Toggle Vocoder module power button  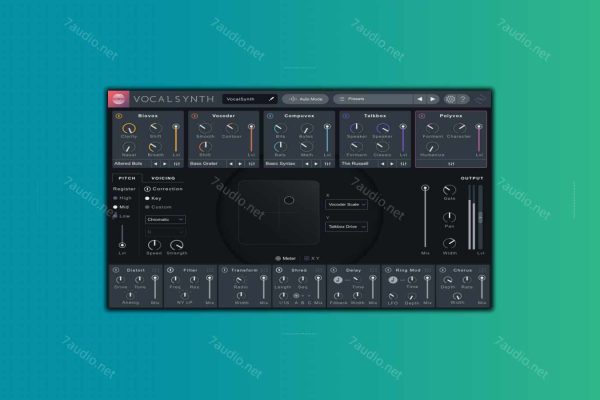194,116
